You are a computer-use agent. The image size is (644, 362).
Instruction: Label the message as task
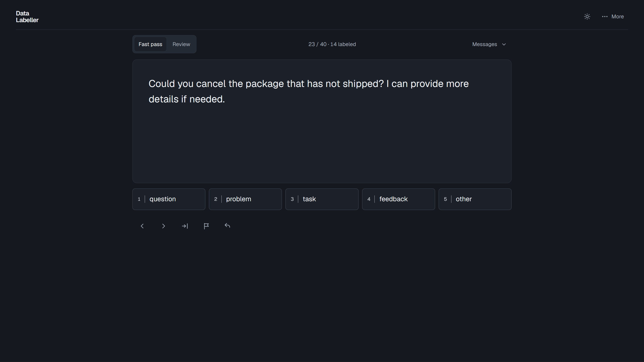[x=322, y=199]
